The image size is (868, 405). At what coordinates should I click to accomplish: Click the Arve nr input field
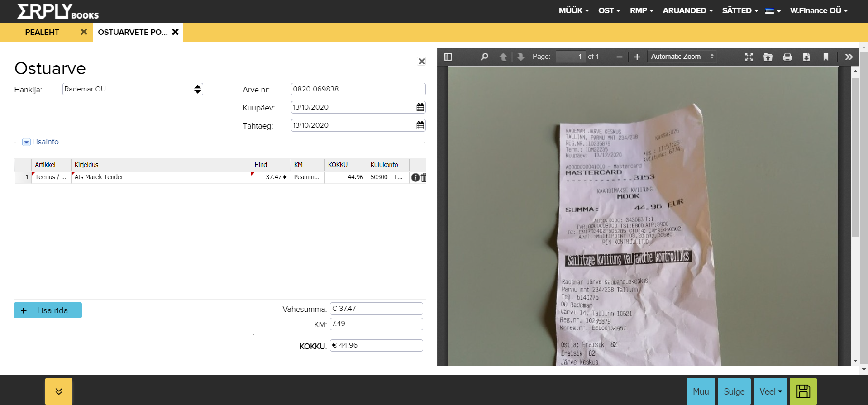click(358, 89)
